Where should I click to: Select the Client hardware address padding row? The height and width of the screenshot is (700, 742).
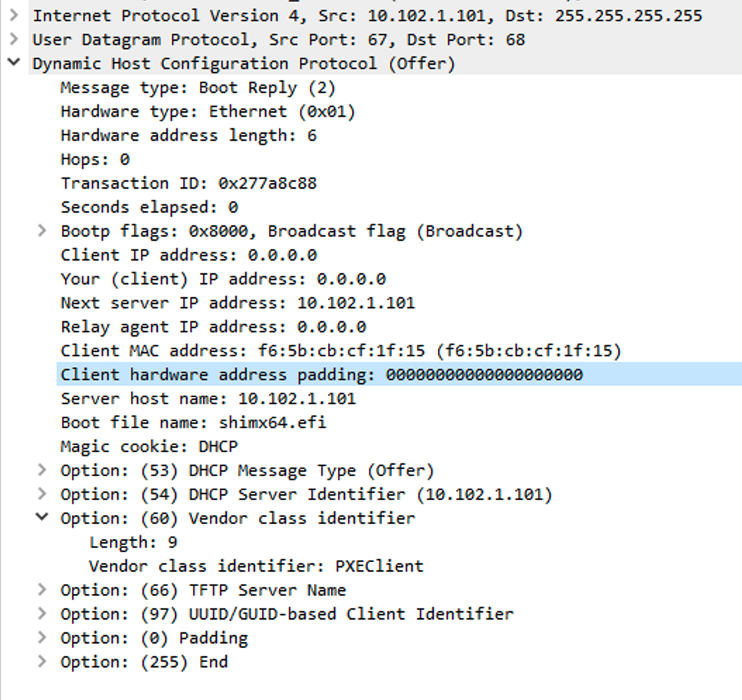click(x=282, y=375)
